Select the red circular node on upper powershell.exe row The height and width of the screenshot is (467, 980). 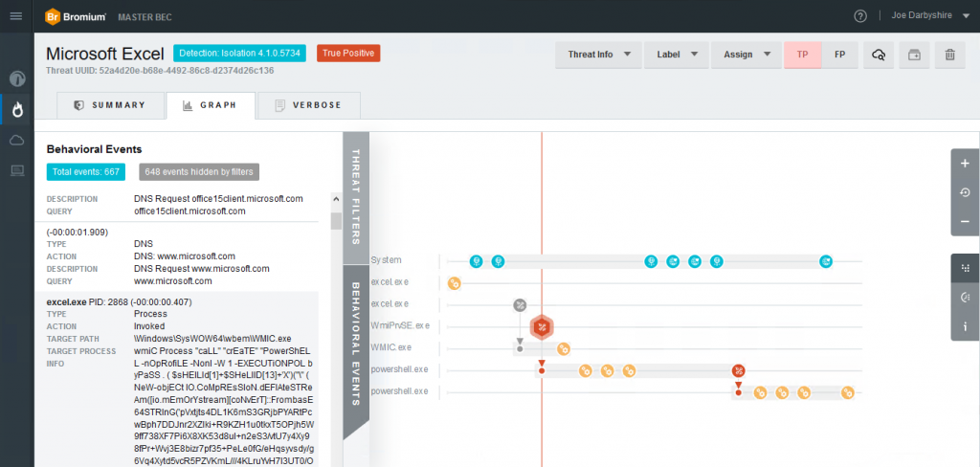click(738, 370)
